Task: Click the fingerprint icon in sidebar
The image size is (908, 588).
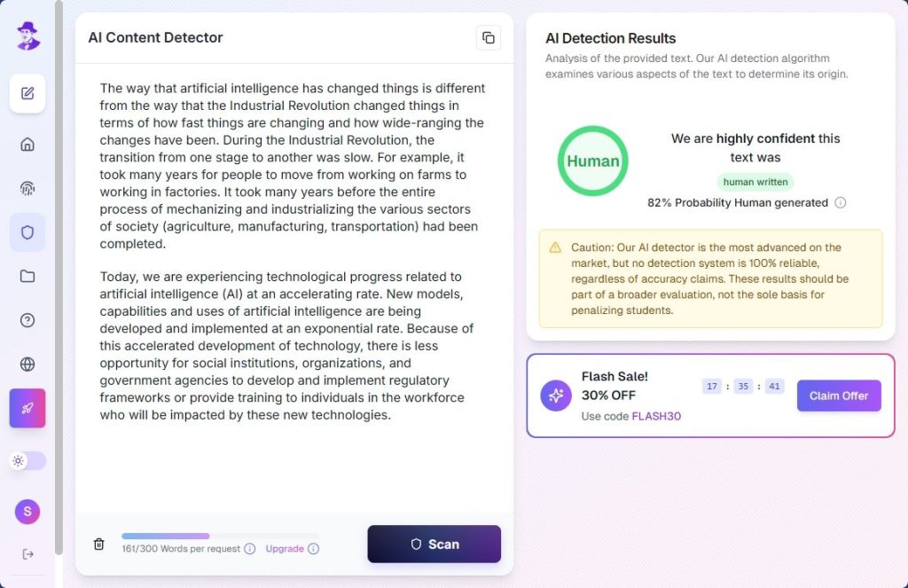Action: tap(27, 188)
